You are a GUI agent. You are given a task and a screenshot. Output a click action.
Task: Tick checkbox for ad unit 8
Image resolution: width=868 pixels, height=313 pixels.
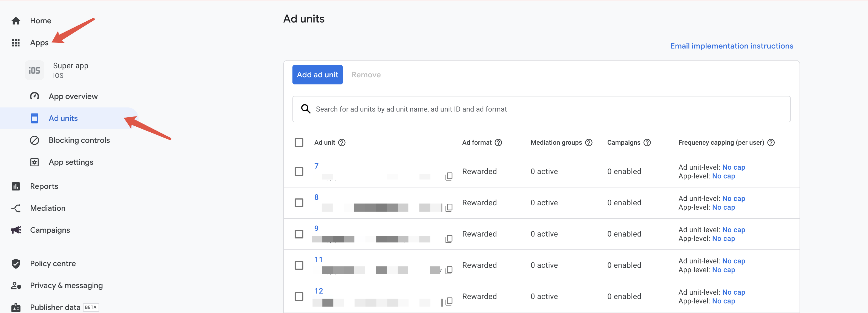coord(298,203)
